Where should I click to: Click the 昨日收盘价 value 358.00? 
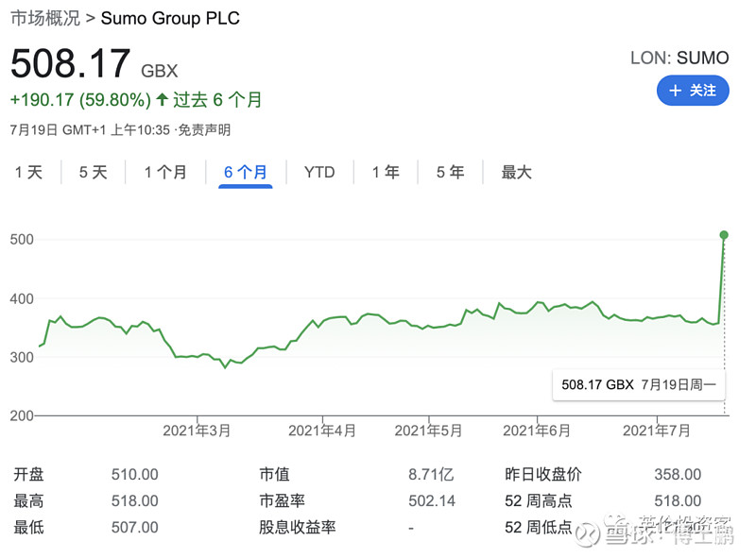tap(678, 475)
